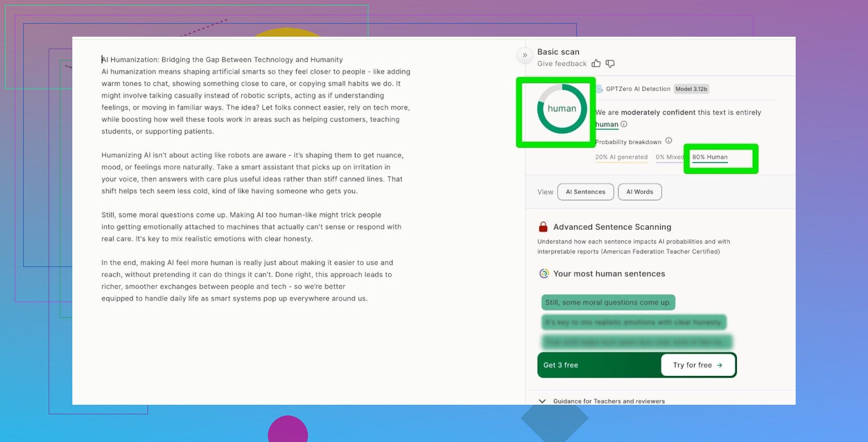Viewport: 868px width, 442px height.
Task: Click the Try for free button
Action: (697, 365)
